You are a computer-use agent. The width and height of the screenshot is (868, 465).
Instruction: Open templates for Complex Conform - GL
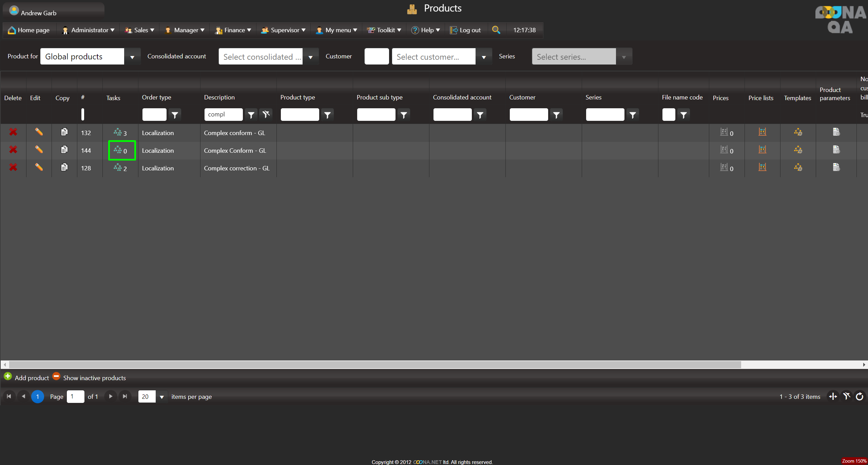point(798,150)
